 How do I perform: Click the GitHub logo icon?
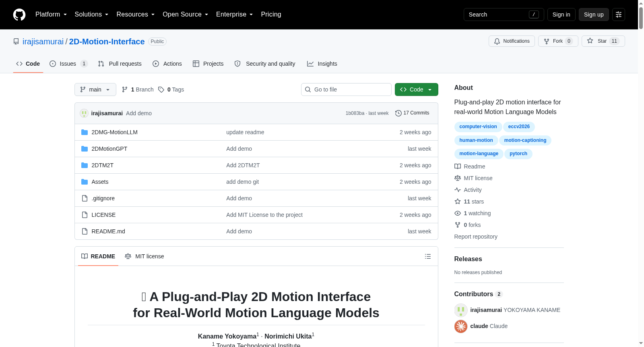pyautogui.click(x=19, y=15)
